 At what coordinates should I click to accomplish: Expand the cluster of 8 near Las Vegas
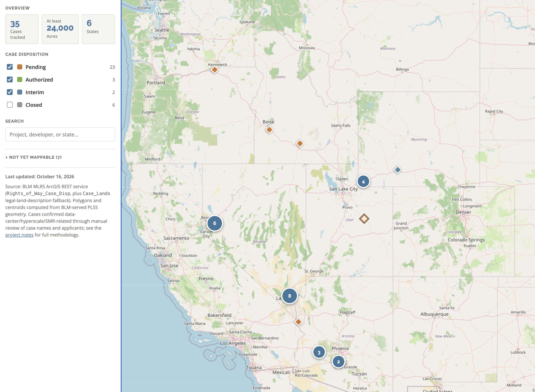coord(289,296)
